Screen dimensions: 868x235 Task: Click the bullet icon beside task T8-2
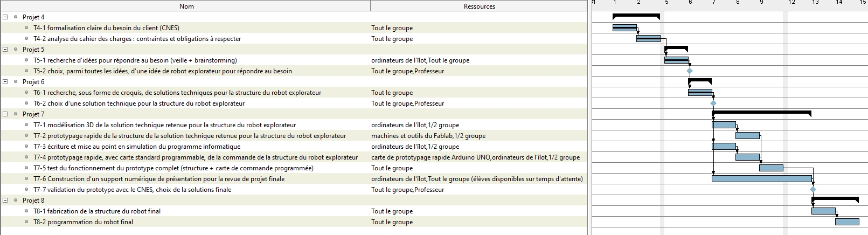pos(27,222)
